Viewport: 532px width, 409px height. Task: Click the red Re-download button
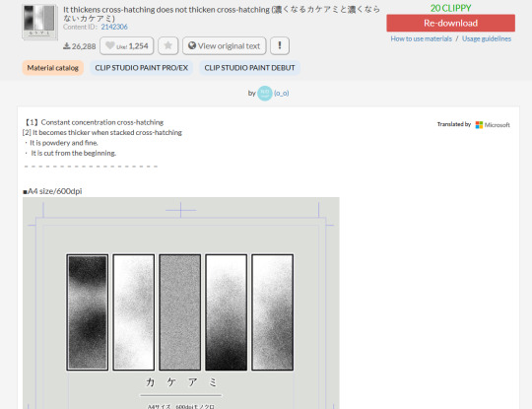pyautogui.click(x=450, y=23)
